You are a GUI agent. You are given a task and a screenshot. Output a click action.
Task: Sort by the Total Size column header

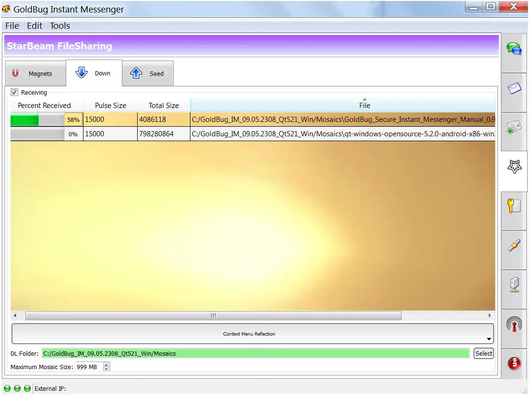pyautogui.click(x=164, y=105)
